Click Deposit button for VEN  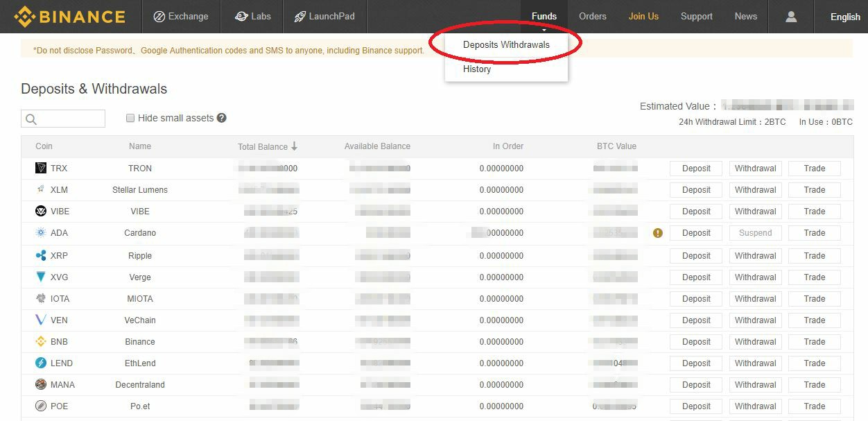[x=696, y=320]
